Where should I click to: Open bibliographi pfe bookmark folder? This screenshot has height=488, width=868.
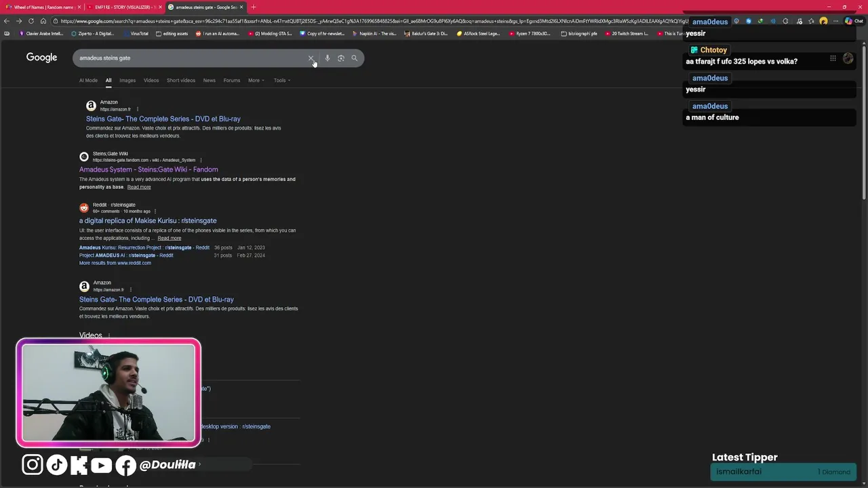click(x=579, y=33)
